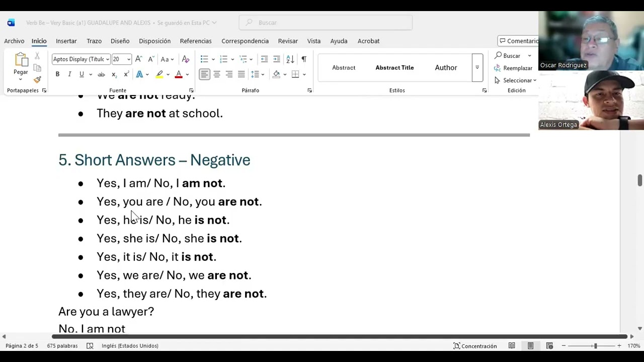Switch to the Revisar tab

(x=288, y=41)
